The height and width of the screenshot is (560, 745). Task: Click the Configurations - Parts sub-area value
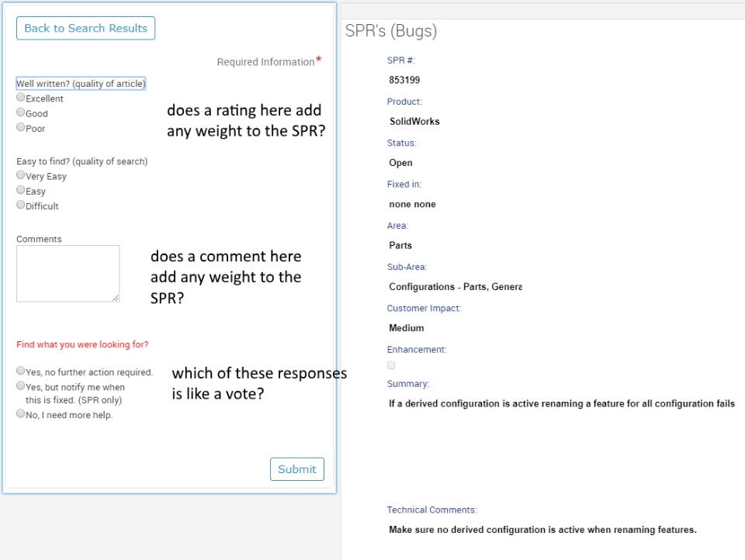pos(456,287)
